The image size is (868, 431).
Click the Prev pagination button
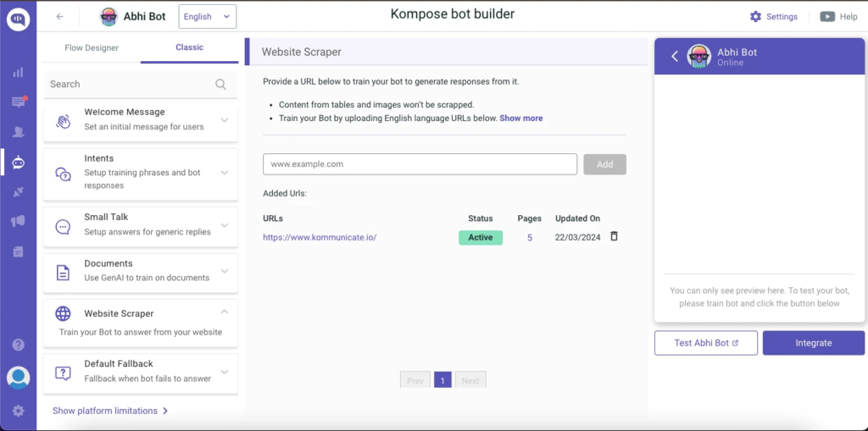415,380
